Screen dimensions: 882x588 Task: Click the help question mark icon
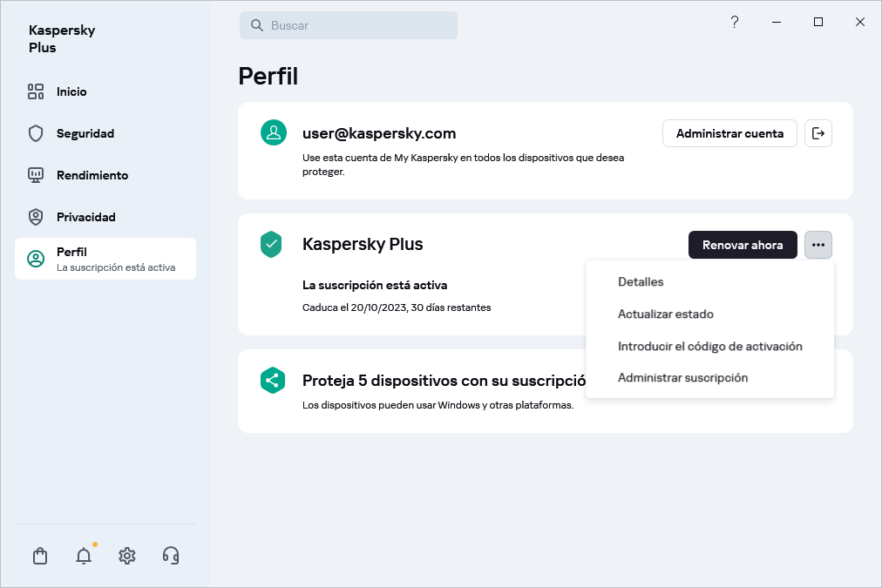point(735,23)
